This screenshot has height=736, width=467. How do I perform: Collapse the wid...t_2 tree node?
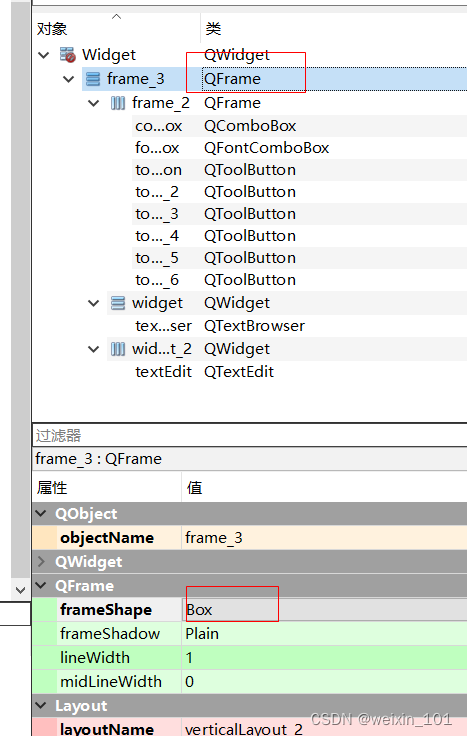click(x=93, y=349)
